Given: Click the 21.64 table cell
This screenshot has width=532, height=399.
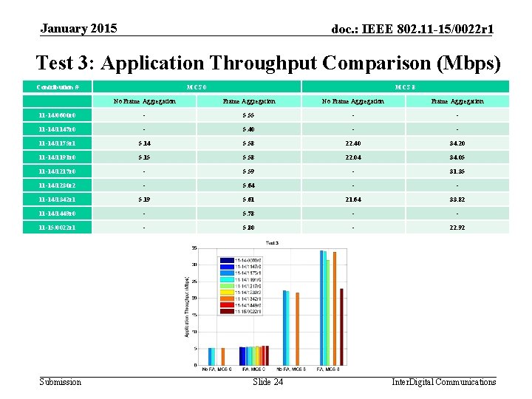Looking at the screenshot, I should (x=353, y=199).
